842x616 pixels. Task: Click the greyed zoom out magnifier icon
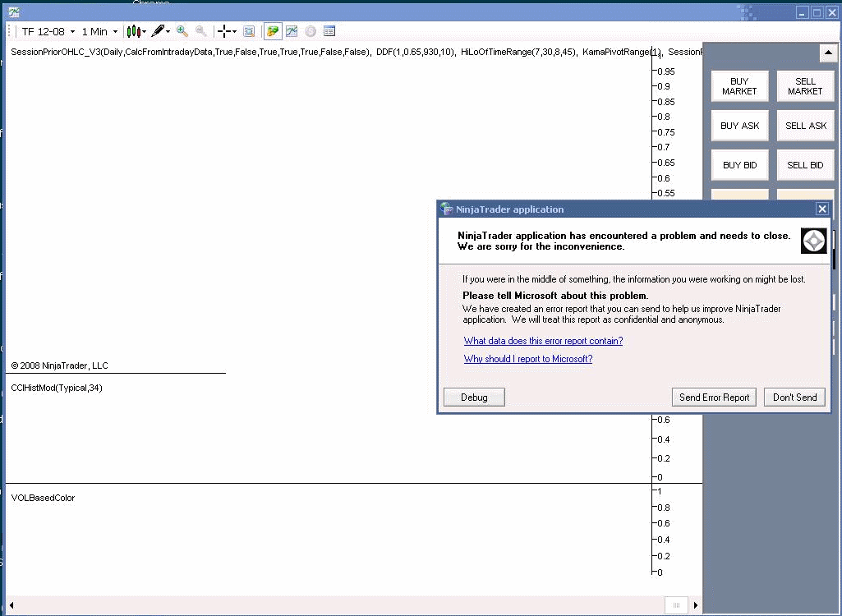tap(200, 31)
